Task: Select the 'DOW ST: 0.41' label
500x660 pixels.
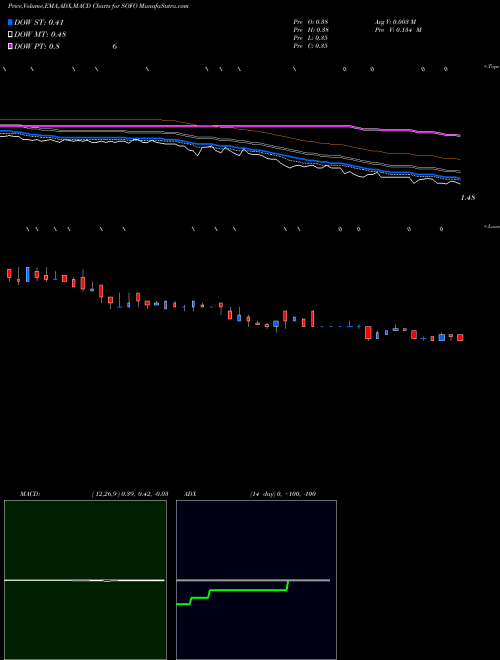Action: coord(39,22)
